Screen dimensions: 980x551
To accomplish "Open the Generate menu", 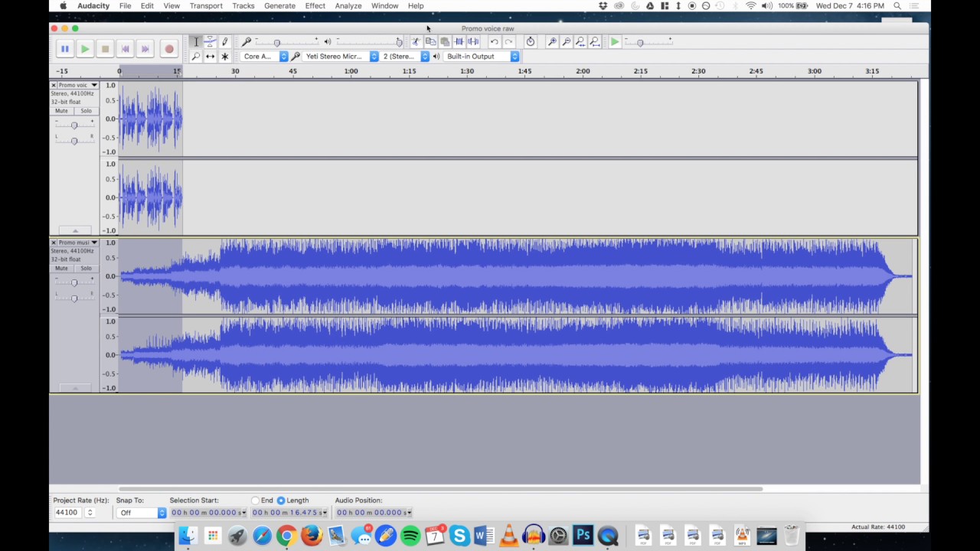I will coord(279,5).
